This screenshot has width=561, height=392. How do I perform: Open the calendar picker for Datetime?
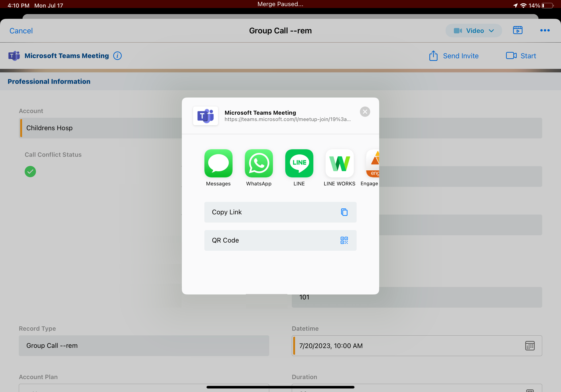tap(530, 345)
